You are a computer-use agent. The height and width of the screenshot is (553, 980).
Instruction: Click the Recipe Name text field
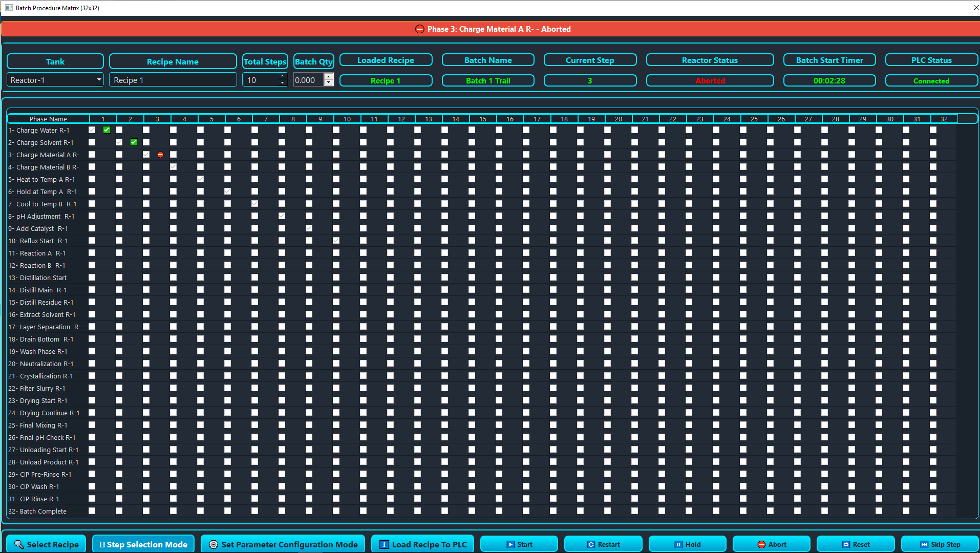(x=173, y=80)
